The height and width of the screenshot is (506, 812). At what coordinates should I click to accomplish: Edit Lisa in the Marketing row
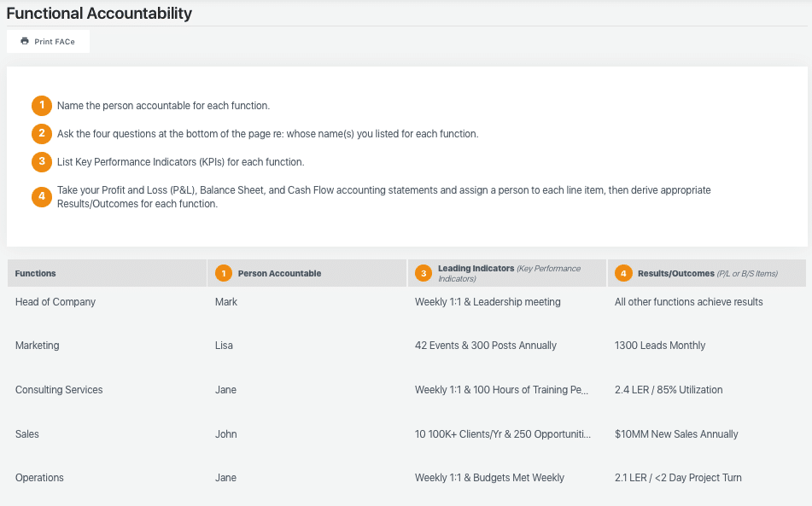[225, 345]
